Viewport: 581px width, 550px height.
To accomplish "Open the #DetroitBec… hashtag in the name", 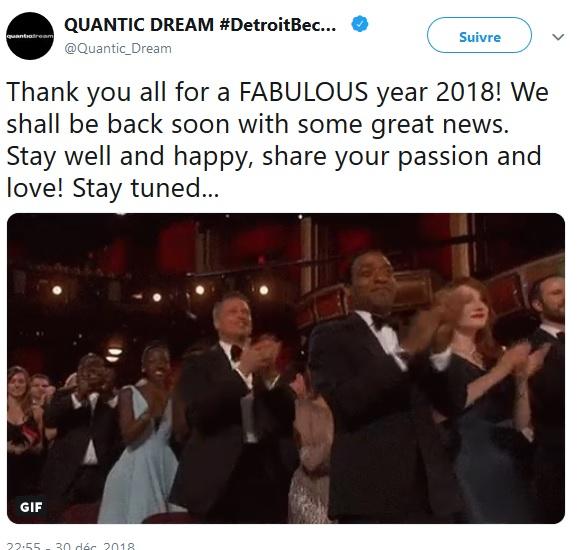I will pyautogui.click(x=278, y=25).
